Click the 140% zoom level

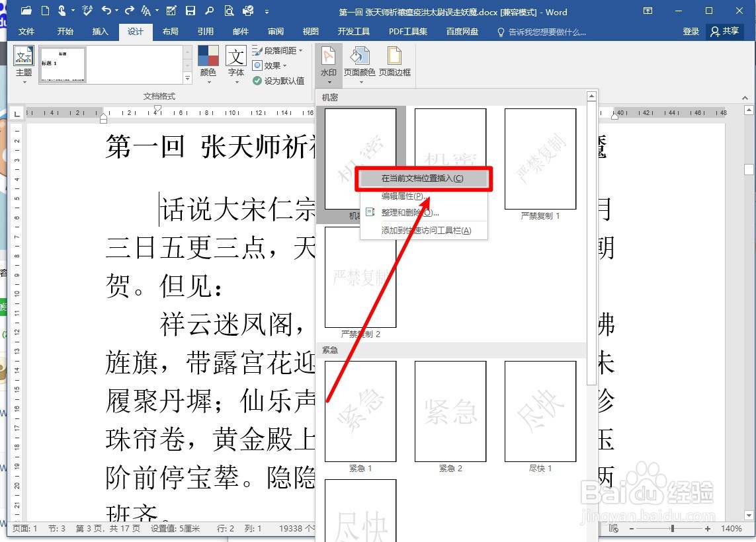click(731, 529)
